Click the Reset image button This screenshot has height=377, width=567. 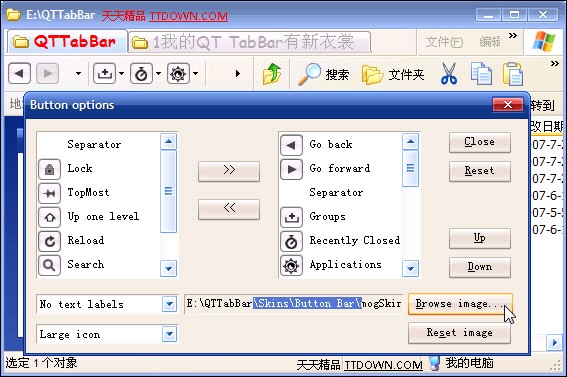pyautogui.click(x=459, y=333)
